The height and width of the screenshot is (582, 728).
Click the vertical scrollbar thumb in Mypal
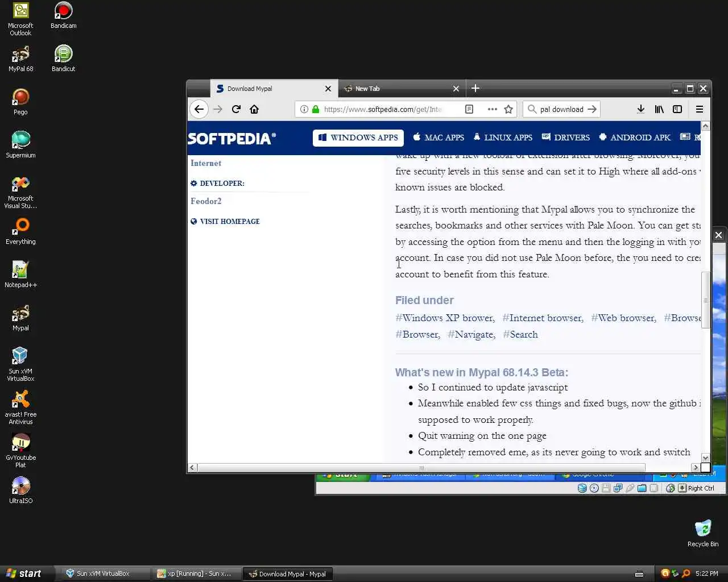705,300
